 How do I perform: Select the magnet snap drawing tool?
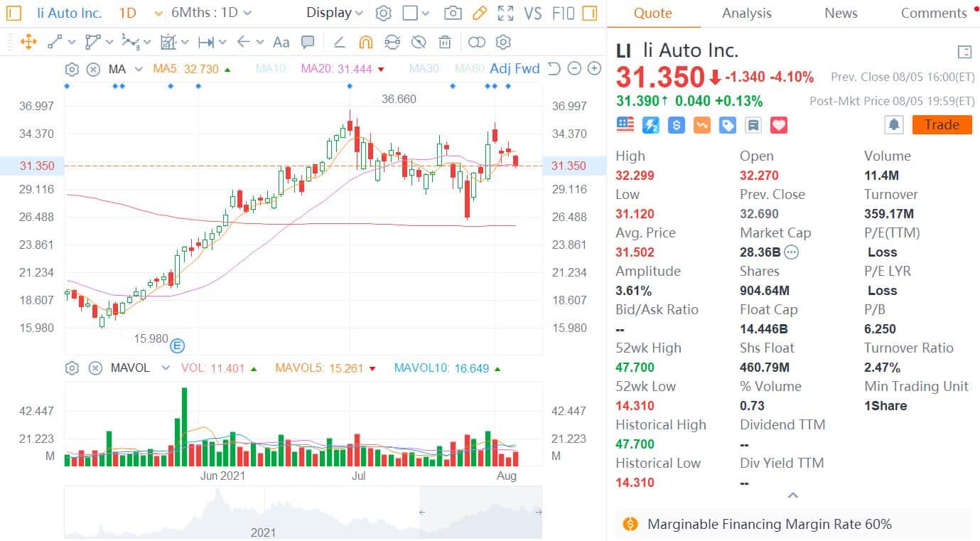pyautogui.click(x=365, y=42)
